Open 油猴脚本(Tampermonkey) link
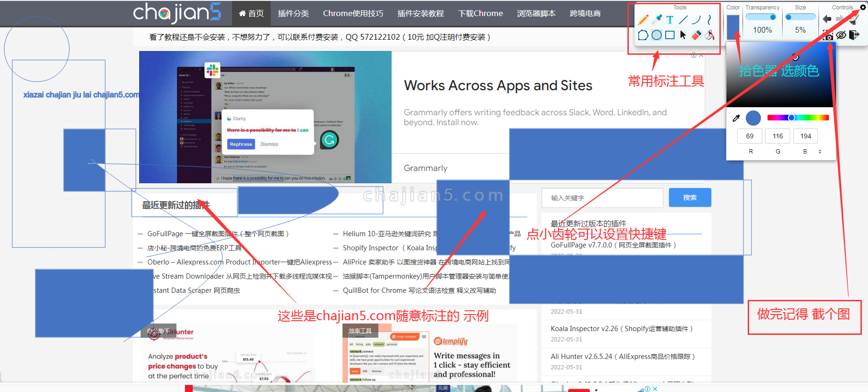Screen dimensions: 868x392 [x=426, y=276]
